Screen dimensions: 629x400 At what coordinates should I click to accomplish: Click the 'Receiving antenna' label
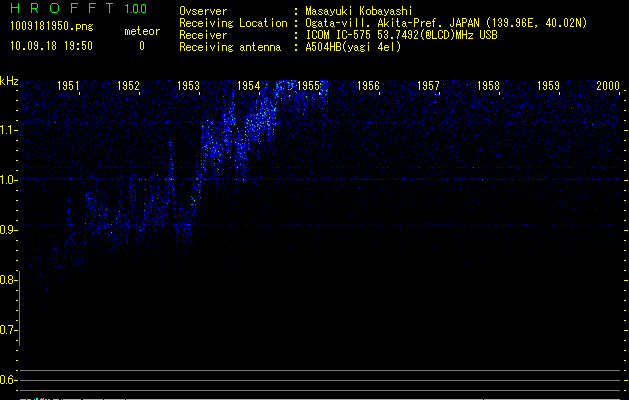230,47
